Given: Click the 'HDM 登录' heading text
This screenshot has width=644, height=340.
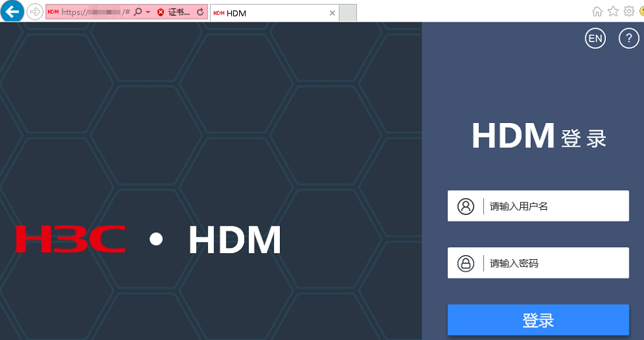Looking at the screenshot, I should click(x=539, y=136).
